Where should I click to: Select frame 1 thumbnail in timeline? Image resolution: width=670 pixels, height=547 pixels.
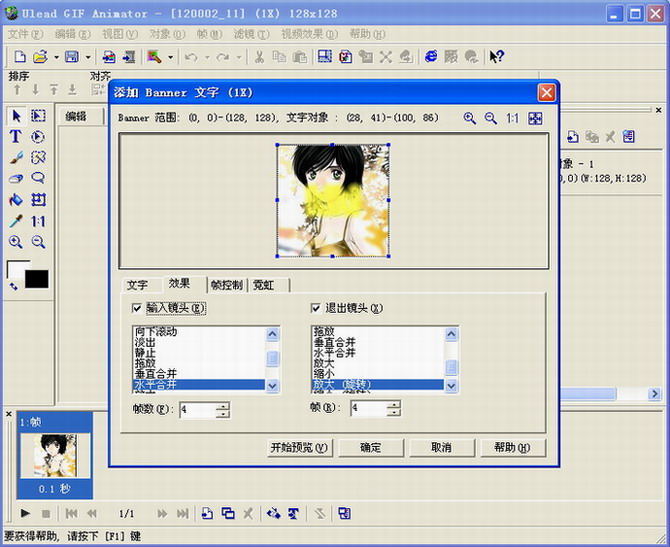click(x=55, y=455)
